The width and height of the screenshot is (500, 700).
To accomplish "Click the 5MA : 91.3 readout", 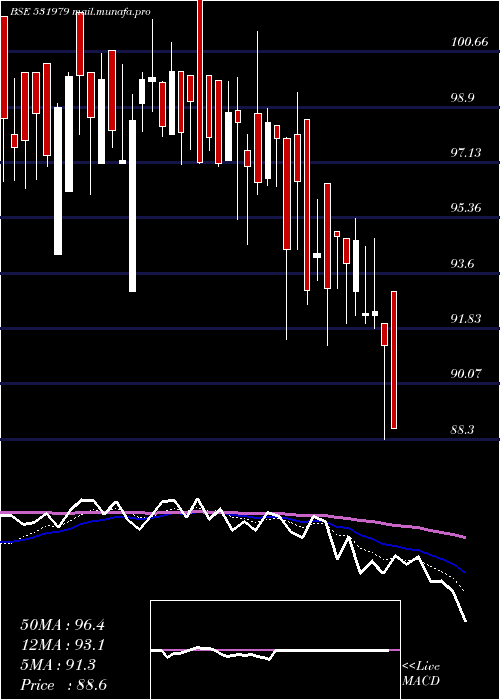I will pyautogui.click(x=58, y=665).
